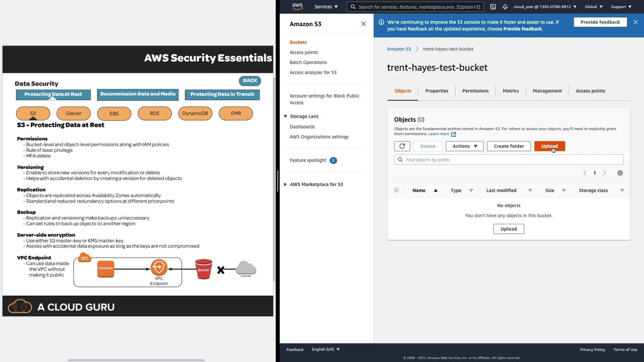
Task: Expand AWS Marketplace for S3 section
Action: click(285, 185)
